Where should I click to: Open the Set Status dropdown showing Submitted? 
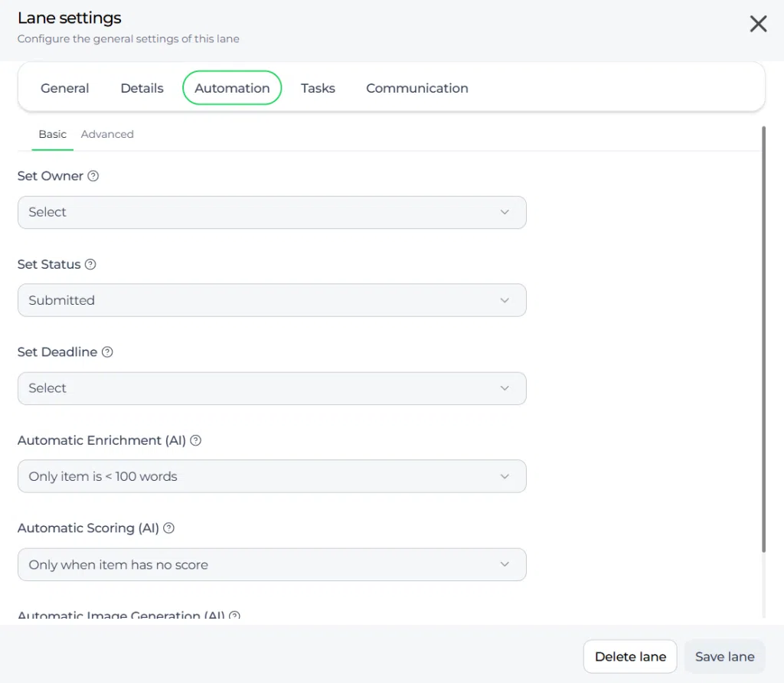coord(272,300)
